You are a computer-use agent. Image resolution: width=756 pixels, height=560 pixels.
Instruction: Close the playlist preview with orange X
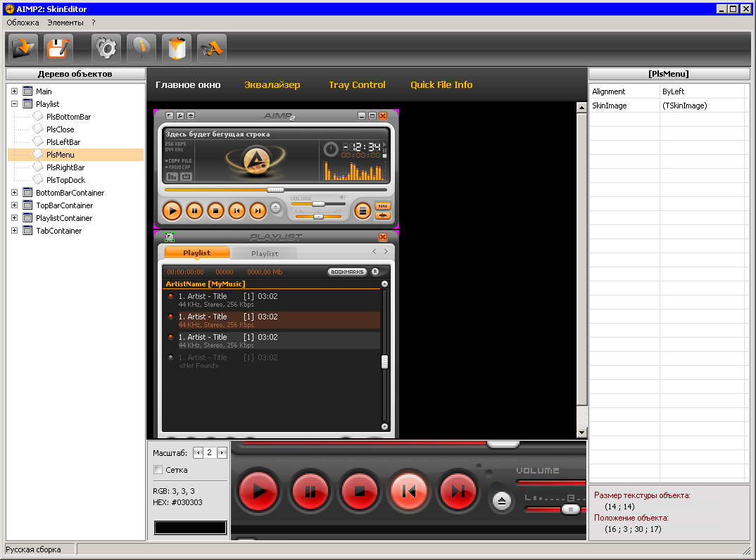tap(383, 237)
